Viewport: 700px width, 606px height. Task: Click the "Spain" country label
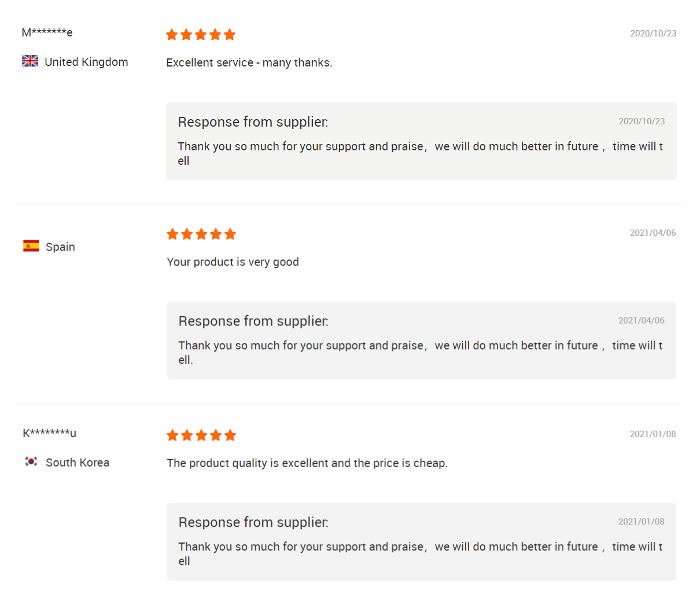point(60,247)
